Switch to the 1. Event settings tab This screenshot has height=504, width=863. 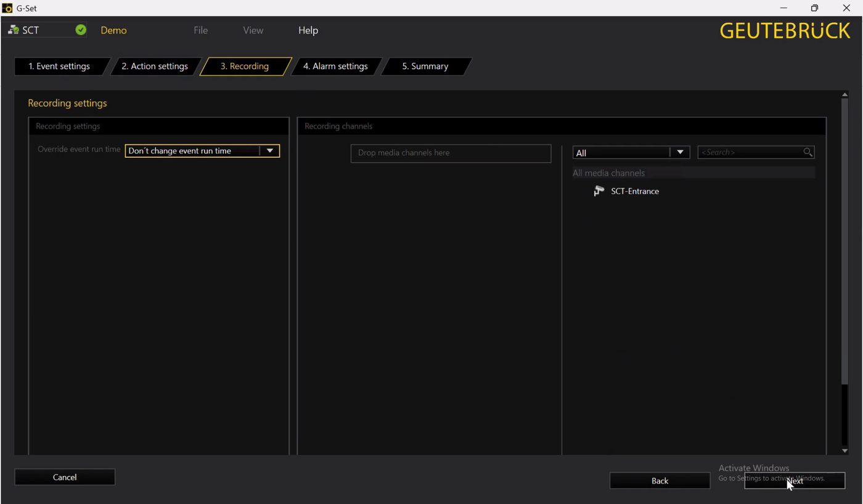tap(59, 67)
